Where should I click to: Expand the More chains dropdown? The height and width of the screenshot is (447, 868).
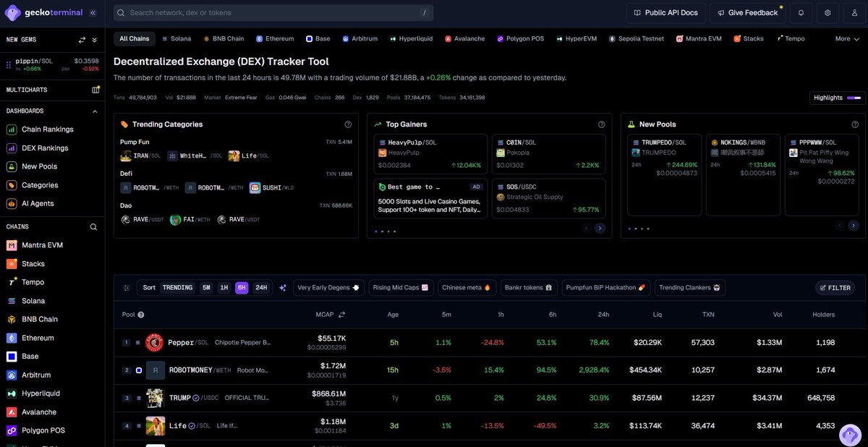click(848, 39)
